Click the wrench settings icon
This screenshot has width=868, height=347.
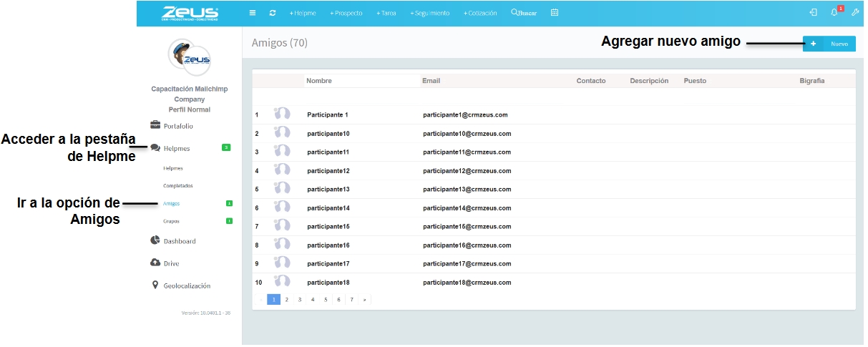pos(854,13)
